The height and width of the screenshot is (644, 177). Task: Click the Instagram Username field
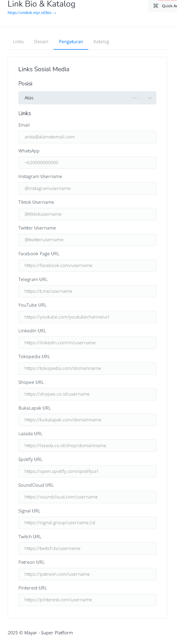(87, 189)
